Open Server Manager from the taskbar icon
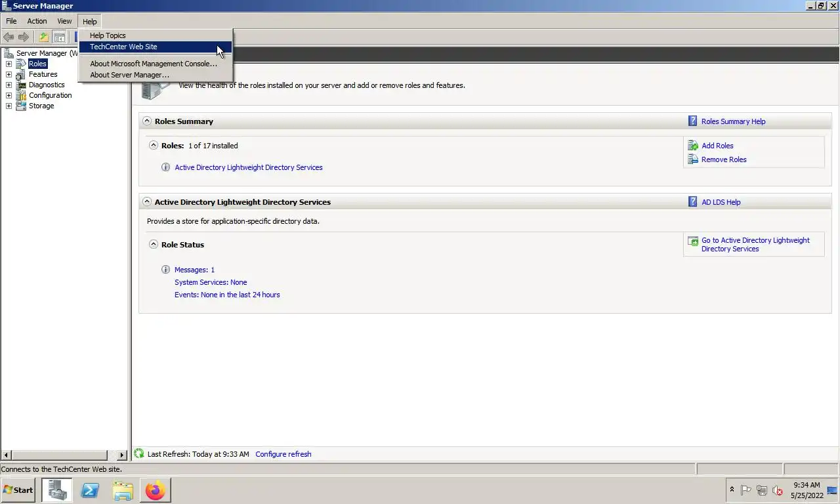The image size is (840, 504). [x=57, y=490]
